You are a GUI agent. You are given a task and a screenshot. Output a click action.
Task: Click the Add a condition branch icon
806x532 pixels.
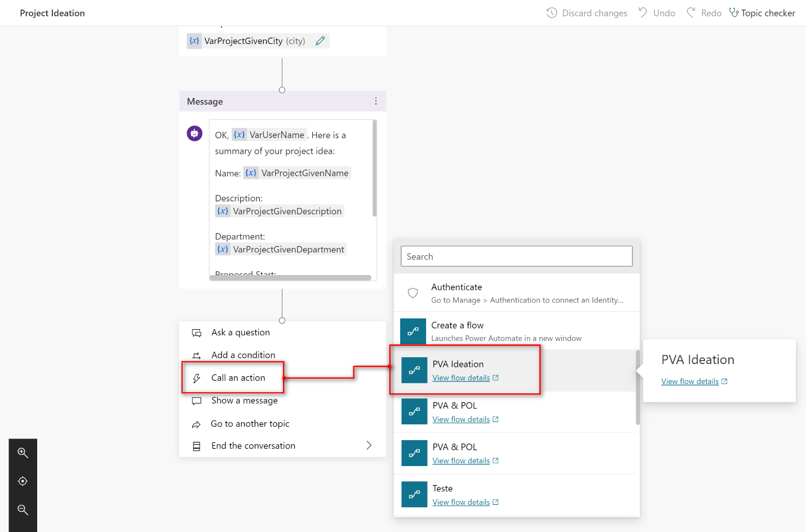(197, 356)
